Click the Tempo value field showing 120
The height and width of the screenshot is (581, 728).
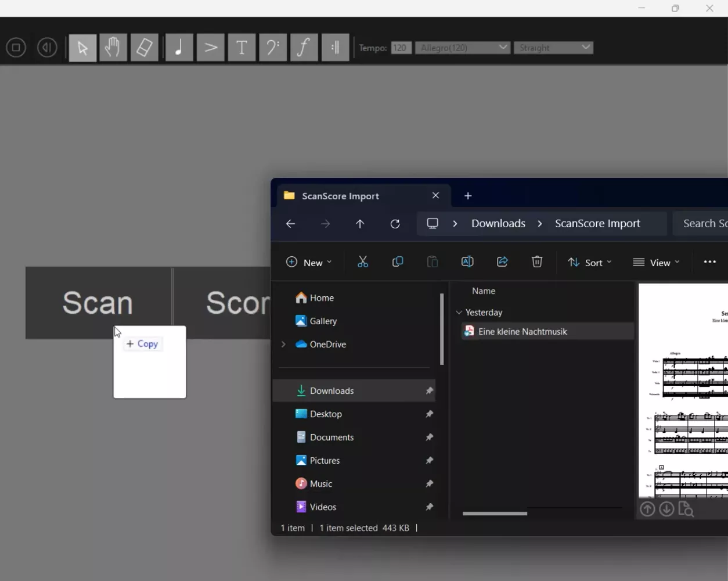tap(401, 48)
